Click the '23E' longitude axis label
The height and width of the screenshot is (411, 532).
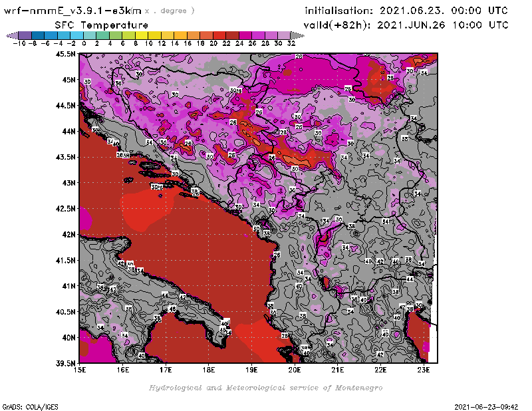point(424,370)
